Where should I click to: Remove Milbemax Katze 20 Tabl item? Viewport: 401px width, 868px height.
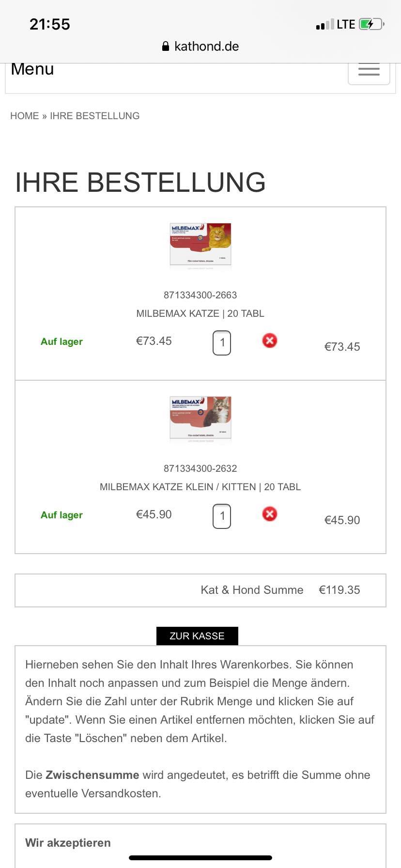click(x=270, y=341)
